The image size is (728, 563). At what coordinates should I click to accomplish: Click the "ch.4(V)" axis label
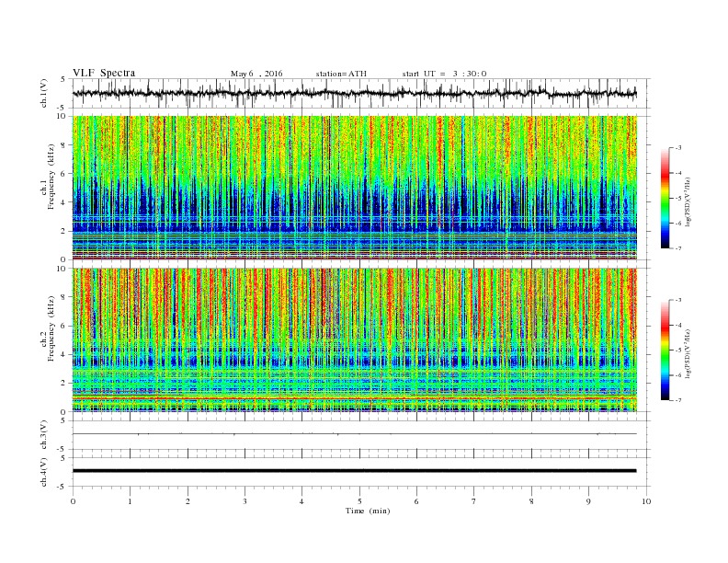[x=44, y=472]
